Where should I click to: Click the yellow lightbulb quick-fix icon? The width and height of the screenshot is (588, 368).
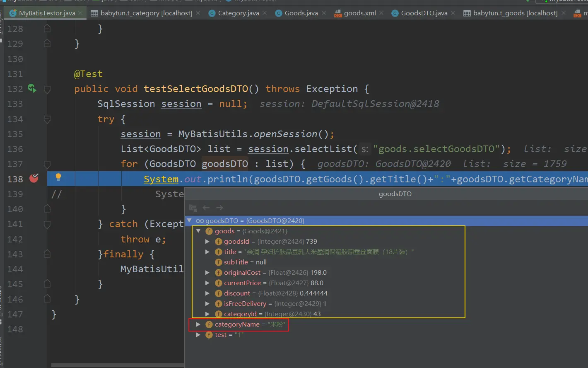click(58, 177)
